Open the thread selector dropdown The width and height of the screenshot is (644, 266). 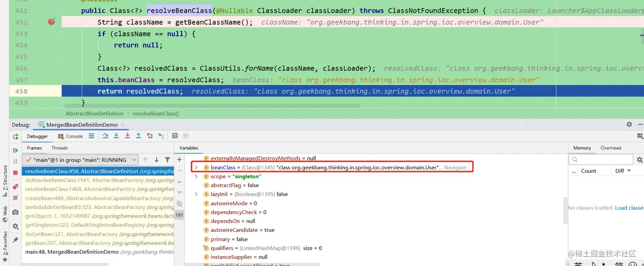click(x=80, y=160)
